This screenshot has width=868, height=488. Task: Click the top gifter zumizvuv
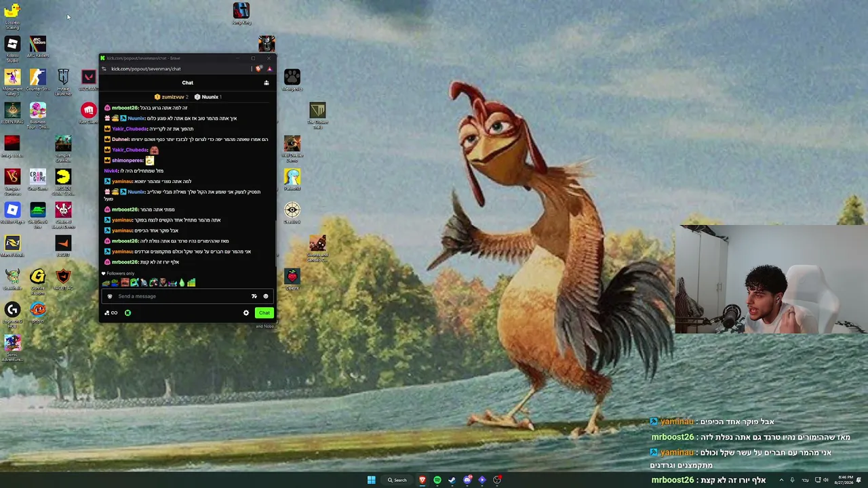[170, 97]
